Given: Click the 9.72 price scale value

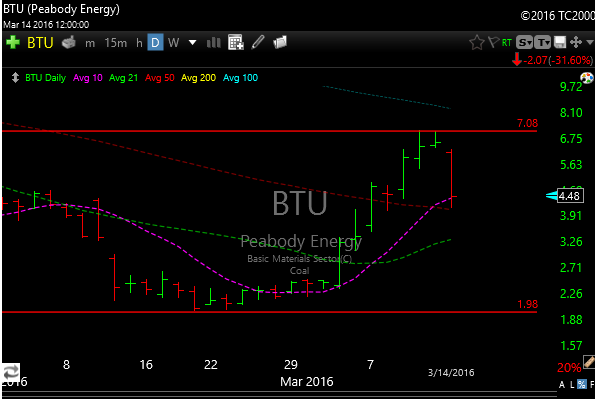Looking at the screenshot, I should click(x=571, y=87).
